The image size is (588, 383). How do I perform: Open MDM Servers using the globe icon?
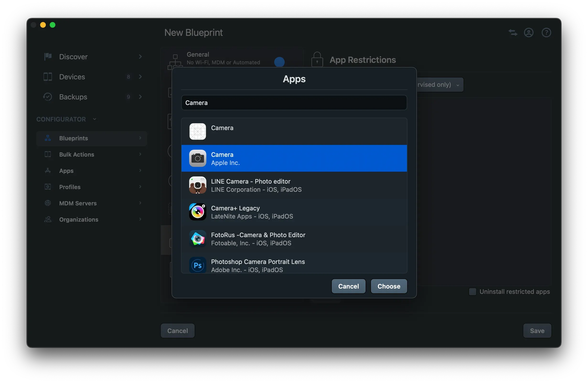point(48,203)
